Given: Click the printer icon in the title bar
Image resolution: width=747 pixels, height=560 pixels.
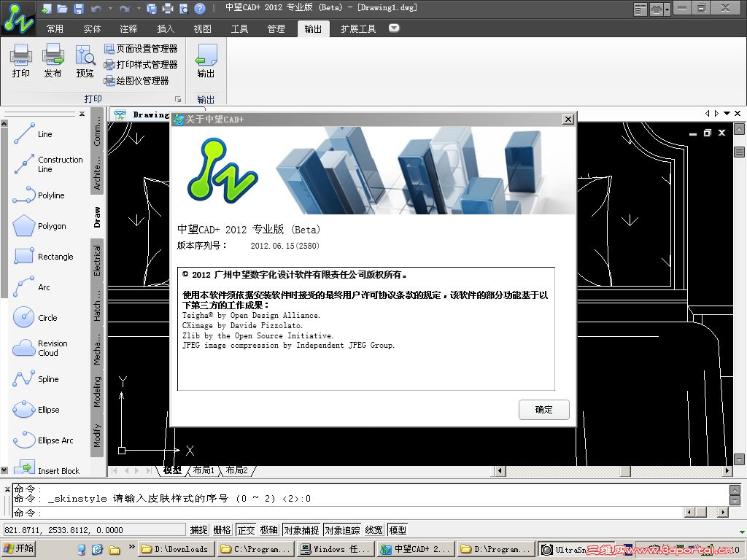Looking at the screenshot, I should 168,8.
